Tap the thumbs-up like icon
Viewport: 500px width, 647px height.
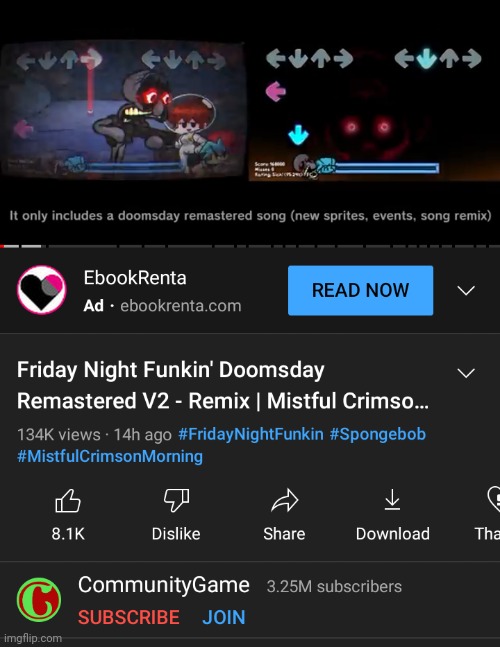coord(68,501)
